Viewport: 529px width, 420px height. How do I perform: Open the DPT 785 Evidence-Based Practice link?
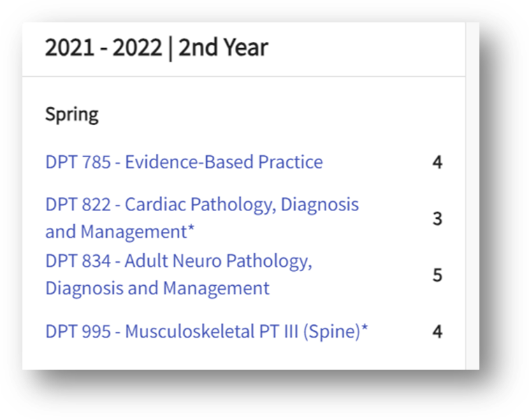pos(184,162)
